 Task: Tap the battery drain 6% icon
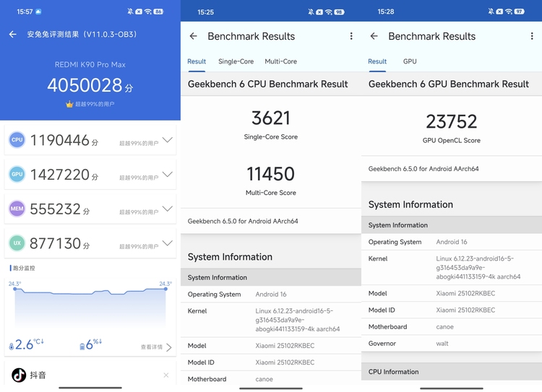(82, 346)
